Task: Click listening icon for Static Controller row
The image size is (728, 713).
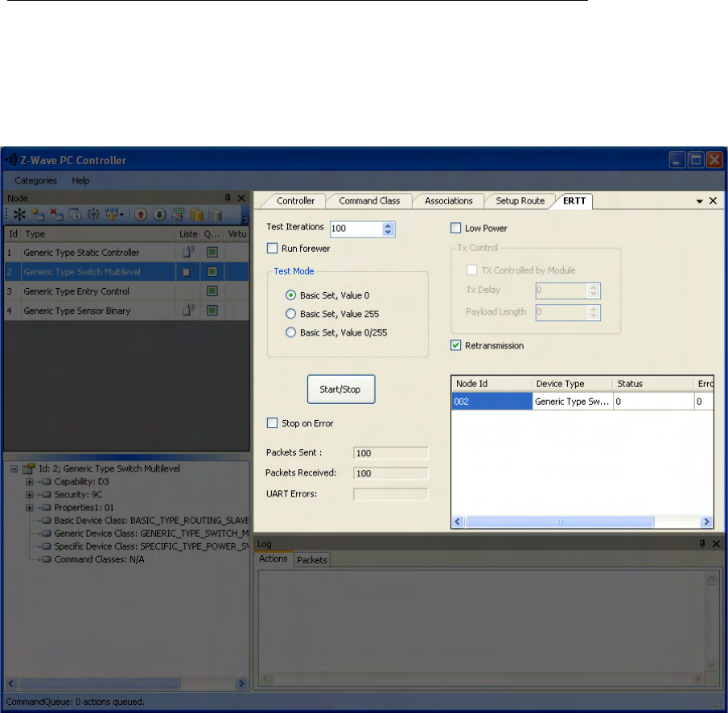Action: [x=188, y=252]
